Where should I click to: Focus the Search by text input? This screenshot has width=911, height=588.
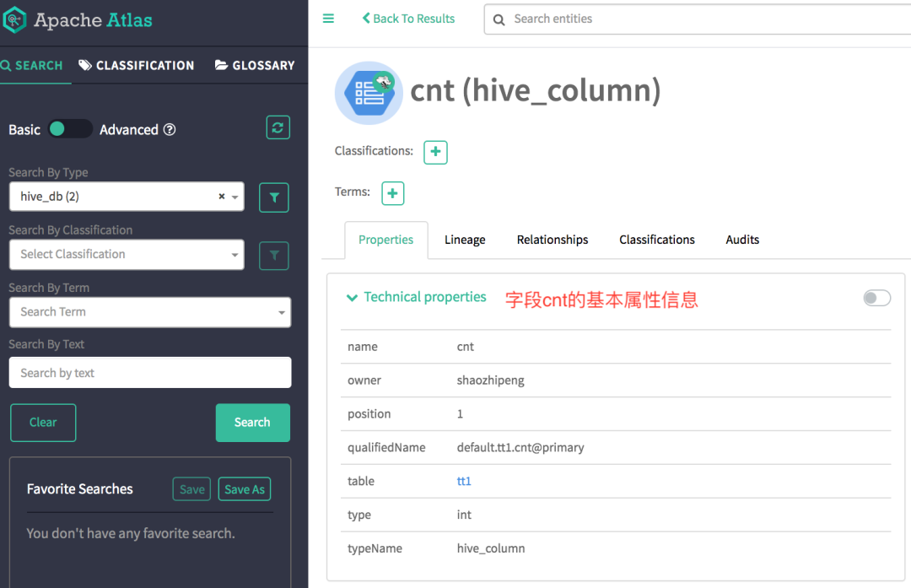pos(150,372)
